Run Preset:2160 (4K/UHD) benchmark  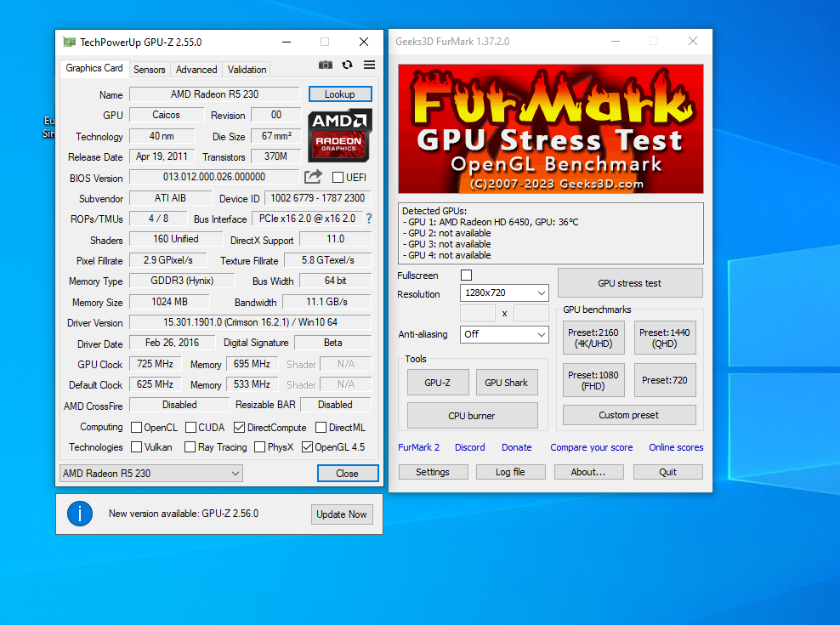click(593, 338)
